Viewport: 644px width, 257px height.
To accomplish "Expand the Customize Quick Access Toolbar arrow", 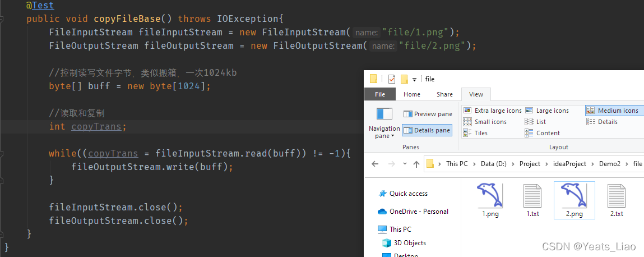I will point(414,80).
